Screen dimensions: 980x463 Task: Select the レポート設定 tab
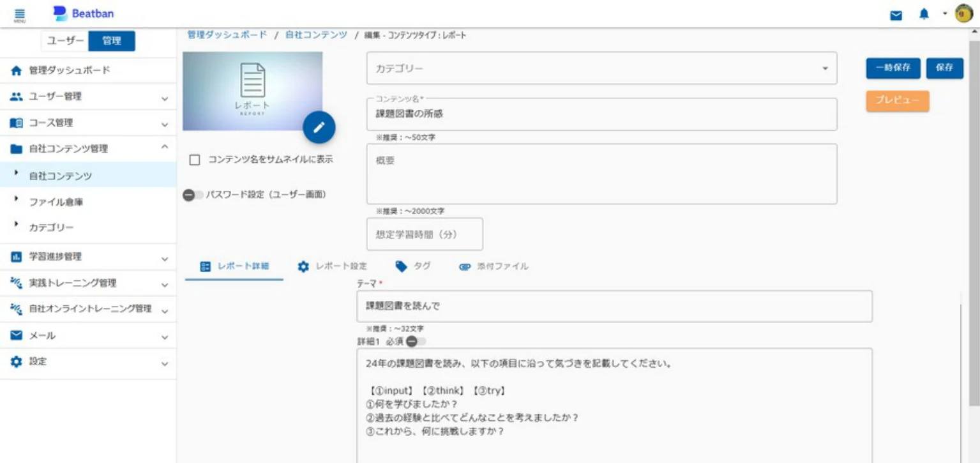click(333, 266)
